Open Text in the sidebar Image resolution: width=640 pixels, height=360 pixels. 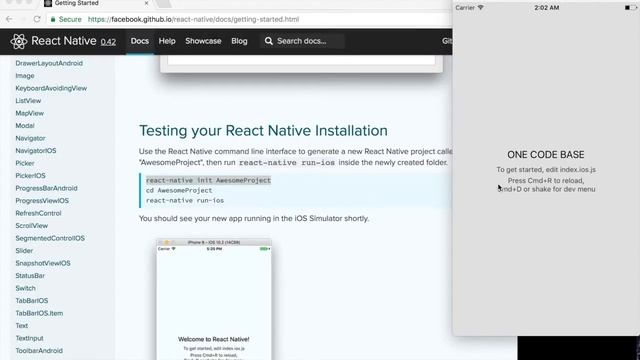[x=22, y=326]
